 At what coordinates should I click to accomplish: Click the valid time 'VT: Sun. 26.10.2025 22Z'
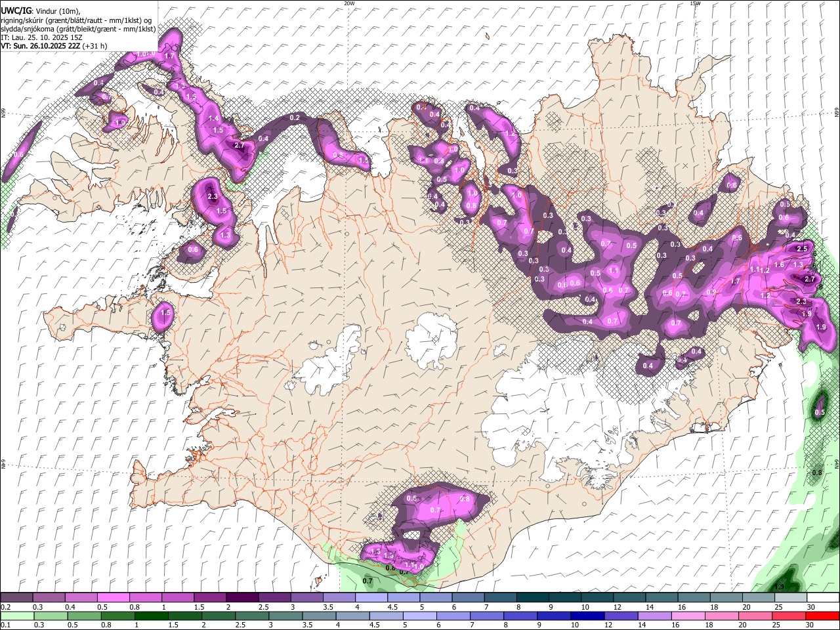coord(41,46)
